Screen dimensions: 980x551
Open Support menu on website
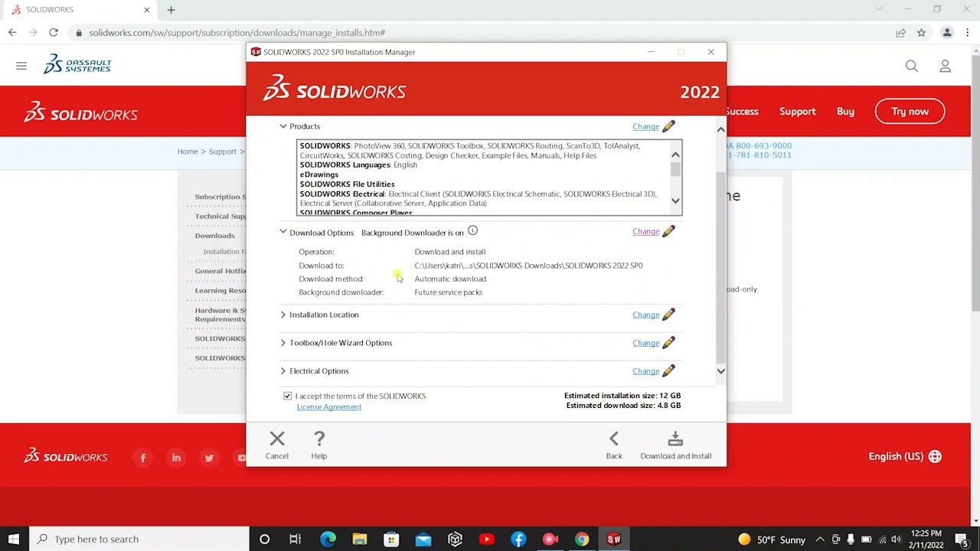(797, 111)
